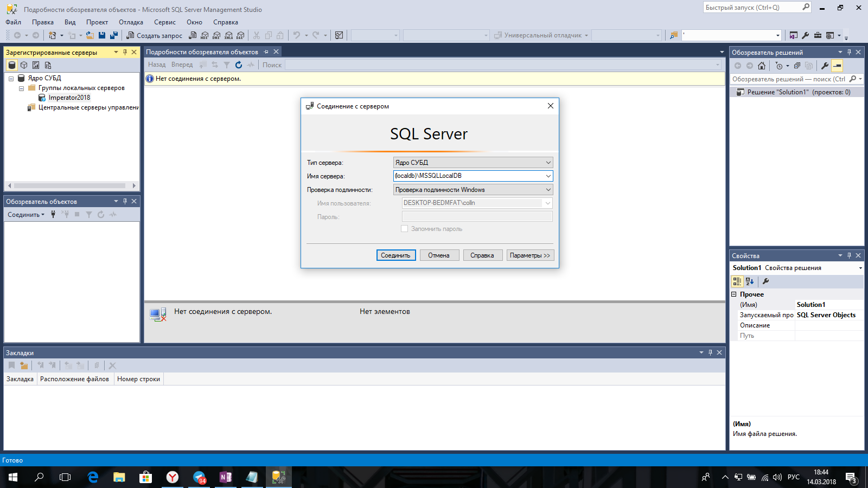Screen dimensions: 868x488
Task: Open the Properties object selector dropdown
Action: (860, 268)
